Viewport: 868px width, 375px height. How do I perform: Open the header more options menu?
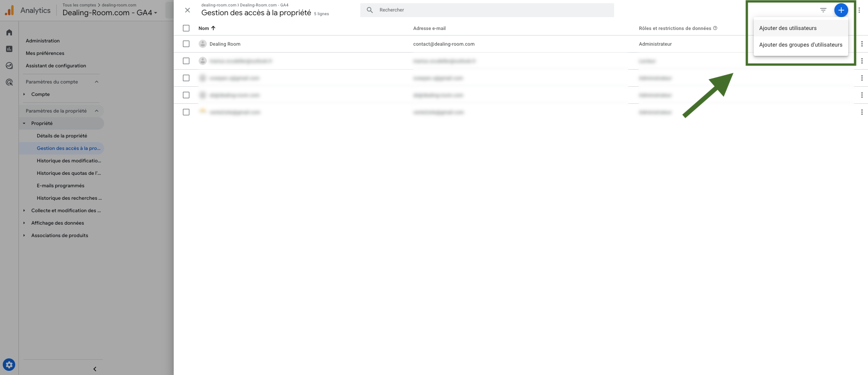pyautogui.click(x=859, y=10)
